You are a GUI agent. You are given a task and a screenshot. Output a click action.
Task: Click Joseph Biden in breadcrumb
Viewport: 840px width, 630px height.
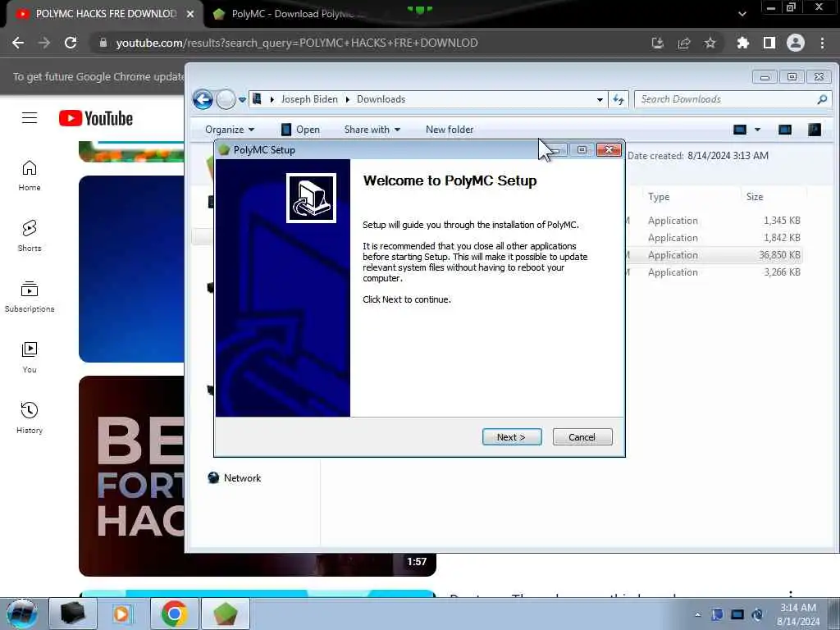[x=309, y=99]
